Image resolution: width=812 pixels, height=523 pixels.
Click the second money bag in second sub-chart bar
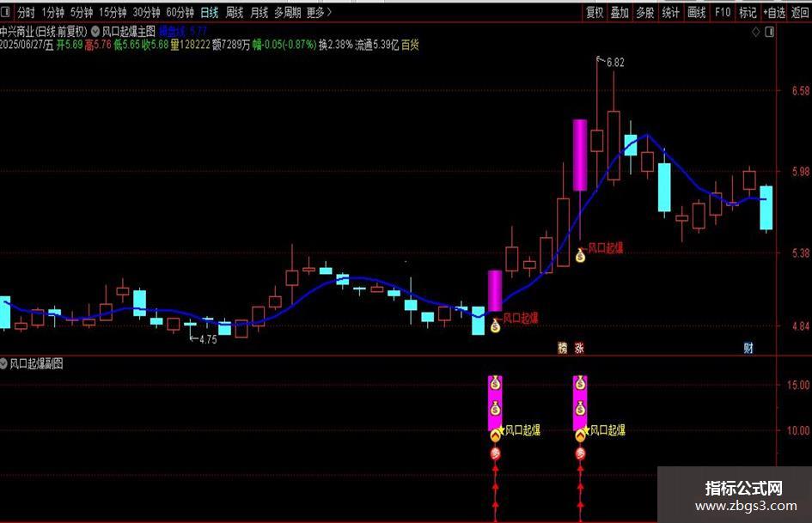point(580,409)
